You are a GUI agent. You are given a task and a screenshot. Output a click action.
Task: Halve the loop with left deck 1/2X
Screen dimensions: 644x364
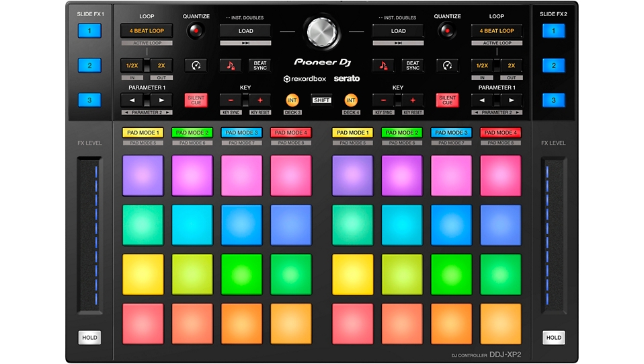[x=132, y=65]
